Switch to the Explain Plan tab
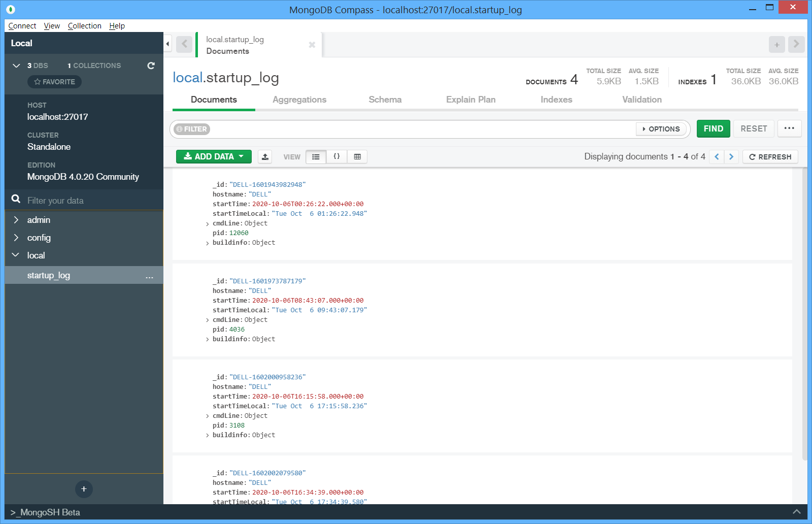Image resolution: width=812 pixels, height=524 pixels. [x=471, y=100]
